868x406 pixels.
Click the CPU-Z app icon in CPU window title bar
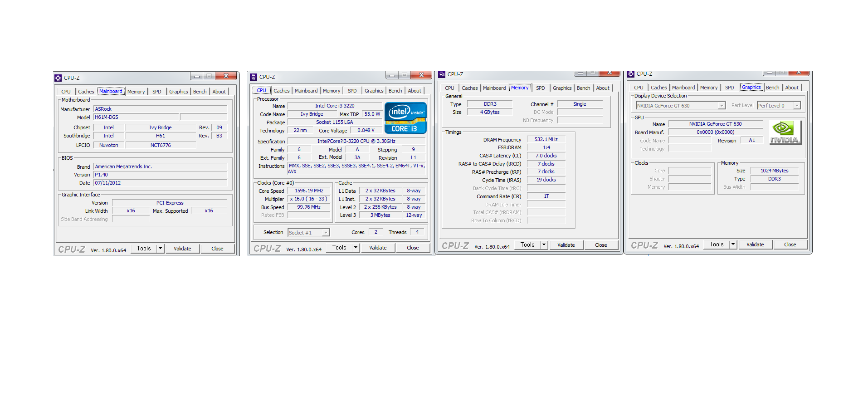pyautogui.click(x=254, y=77)
